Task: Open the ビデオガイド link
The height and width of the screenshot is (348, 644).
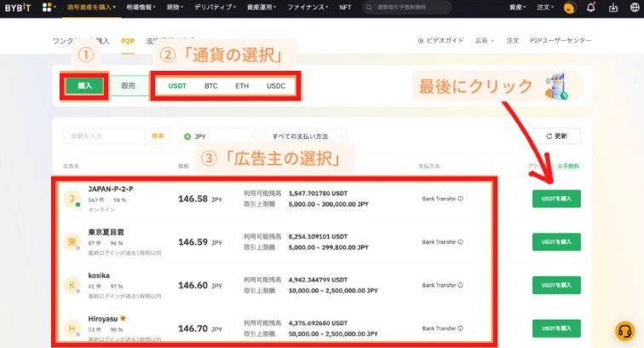Action: 440,41
